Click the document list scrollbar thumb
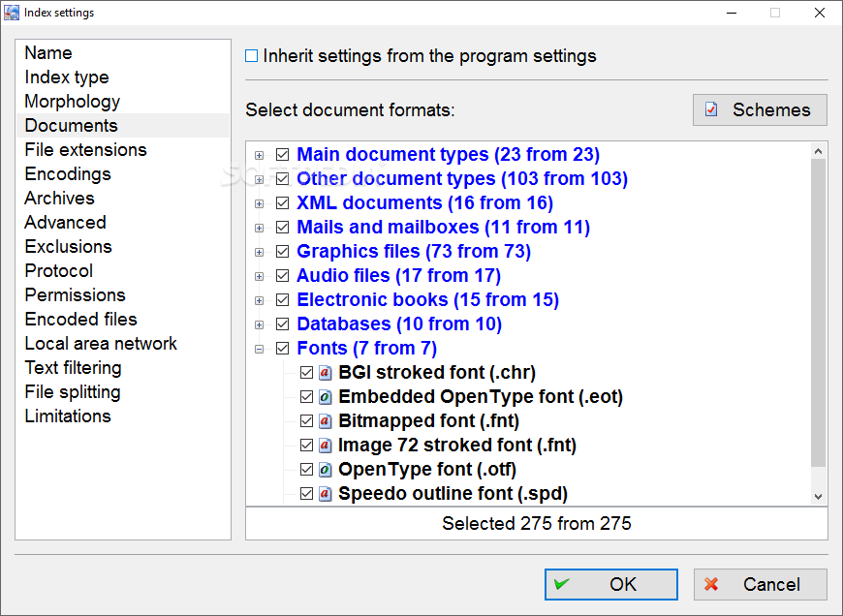843x616 pixels. click(818, 313)
